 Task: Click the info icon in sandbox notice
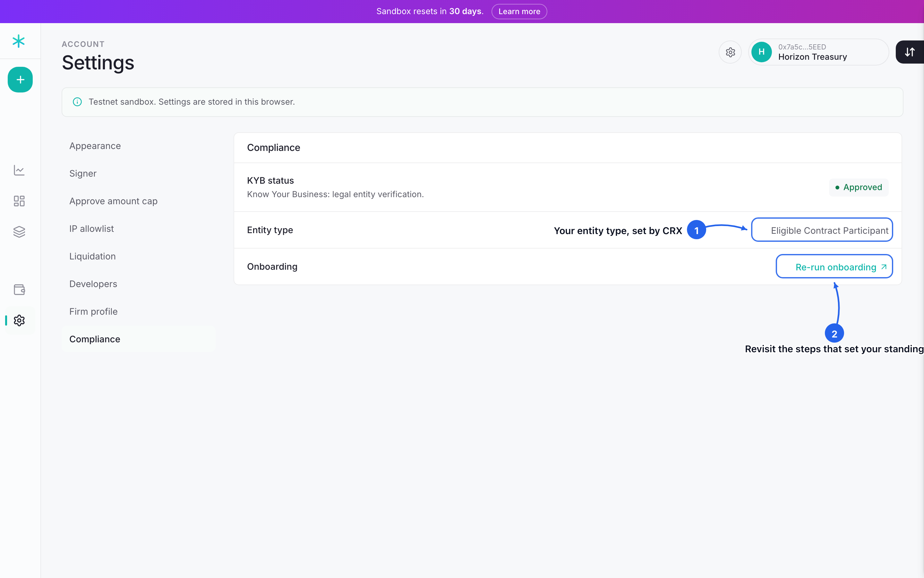coord(77,102)
